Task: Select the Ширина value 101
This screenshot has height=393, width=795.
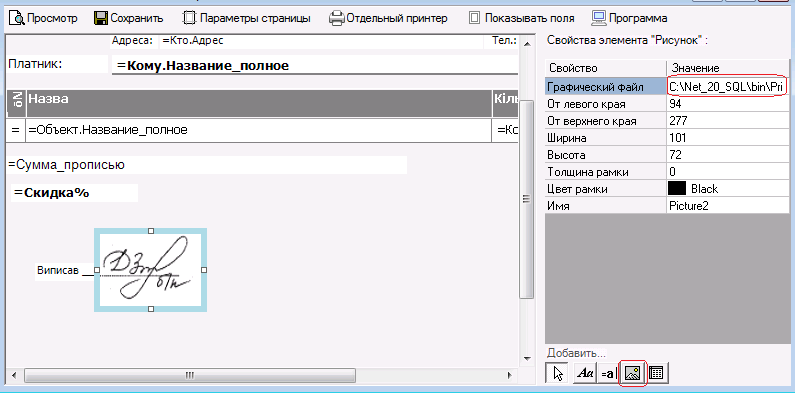Action: pos(728,138)
